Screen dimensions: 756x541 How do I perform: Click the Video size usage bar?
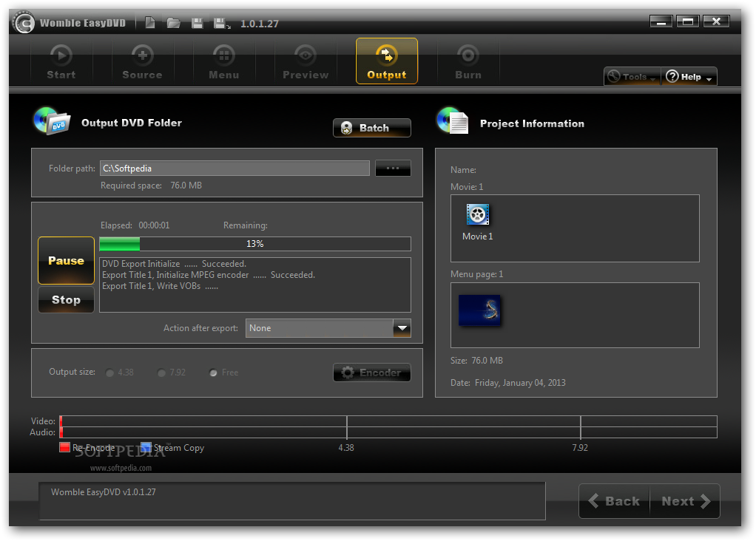point(388,421)
